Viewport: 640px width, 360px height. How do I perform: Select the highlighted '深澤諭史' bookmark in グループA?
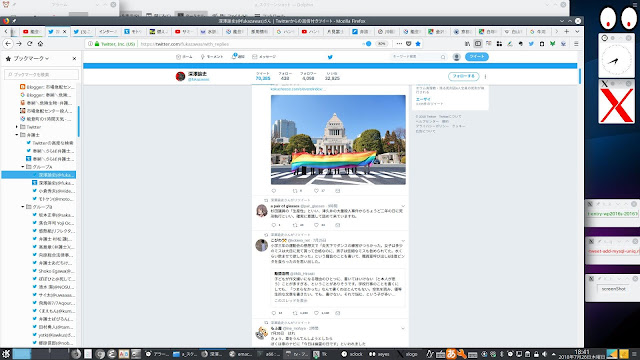(x=39, y=175)
